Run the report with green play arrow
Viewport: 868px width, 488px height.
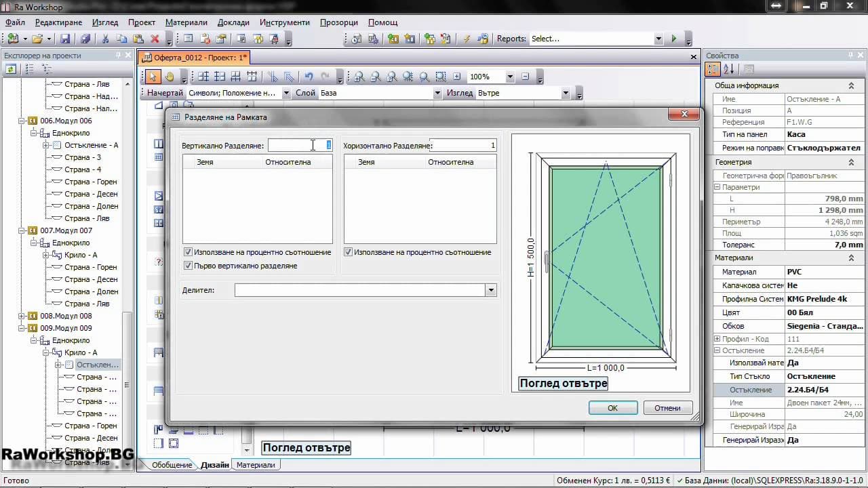(673, 39)
